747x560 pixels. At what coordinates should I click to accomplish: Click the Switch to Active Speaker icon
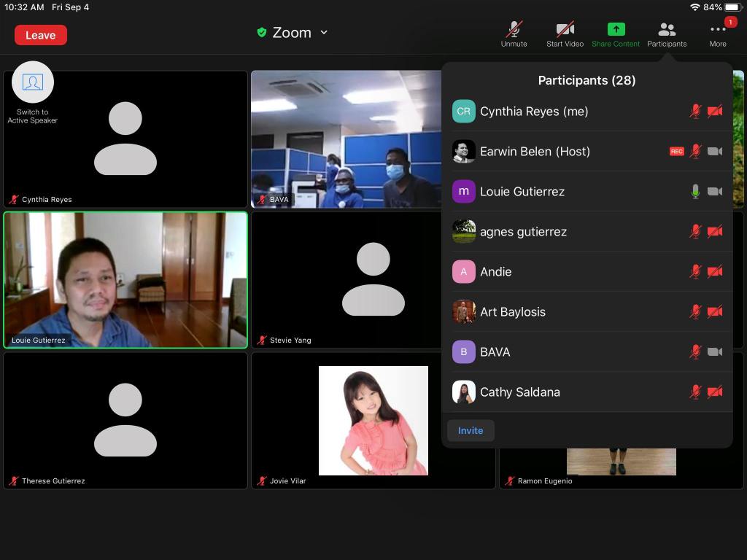click(x=33, y=82)
